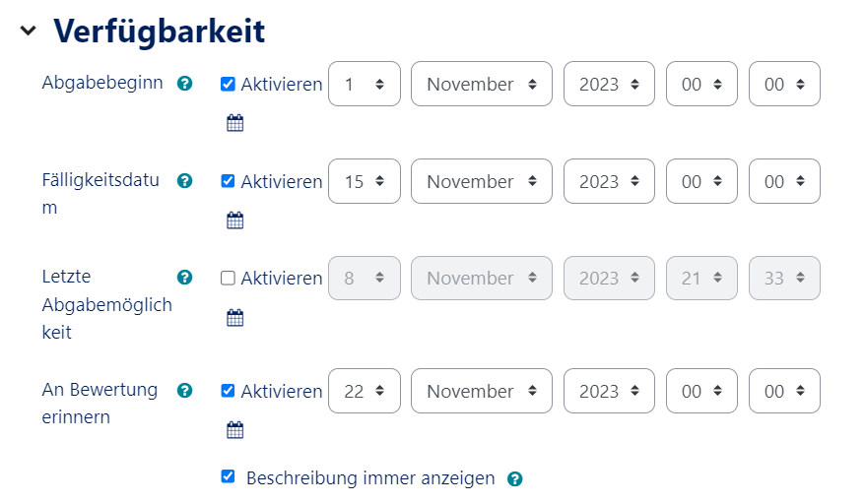Show help for An Bewertung erinnern

184,391
